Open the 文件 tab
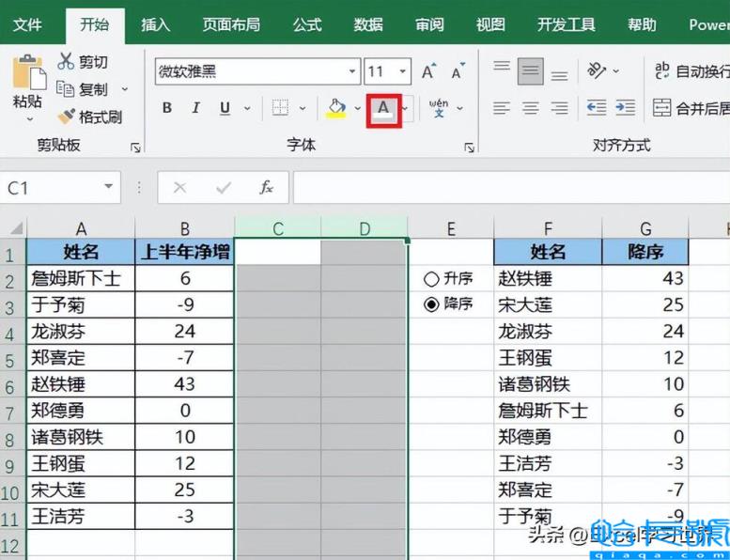The image size is (730, 560). (27, 24)
